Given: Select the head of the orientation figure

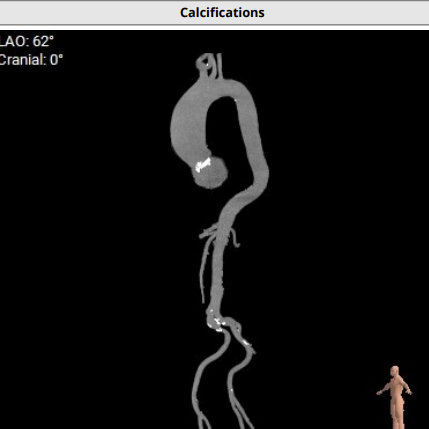Looking at the screenshot, I should [395, 370].
